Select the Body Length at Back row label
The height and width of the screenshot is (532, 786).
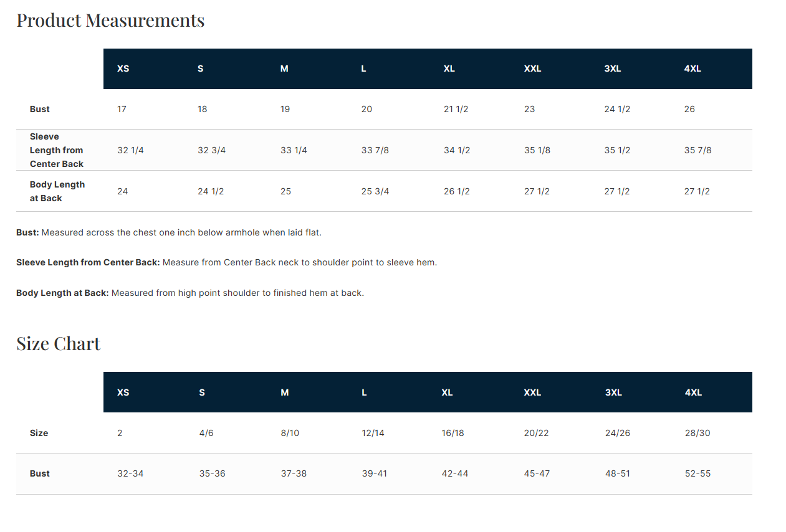tap(57, 191)
